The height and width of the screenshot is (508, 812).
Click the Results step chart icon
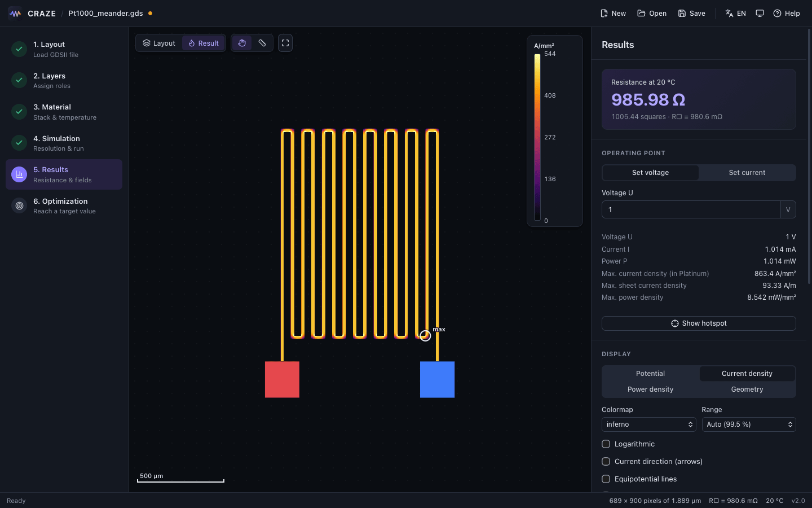click(19, 174)
